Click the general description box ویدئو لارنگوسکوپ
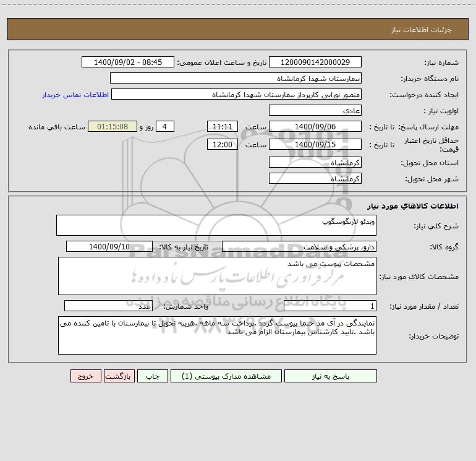Viewport: 476px width, 461px height. click(x=216, y=225)
